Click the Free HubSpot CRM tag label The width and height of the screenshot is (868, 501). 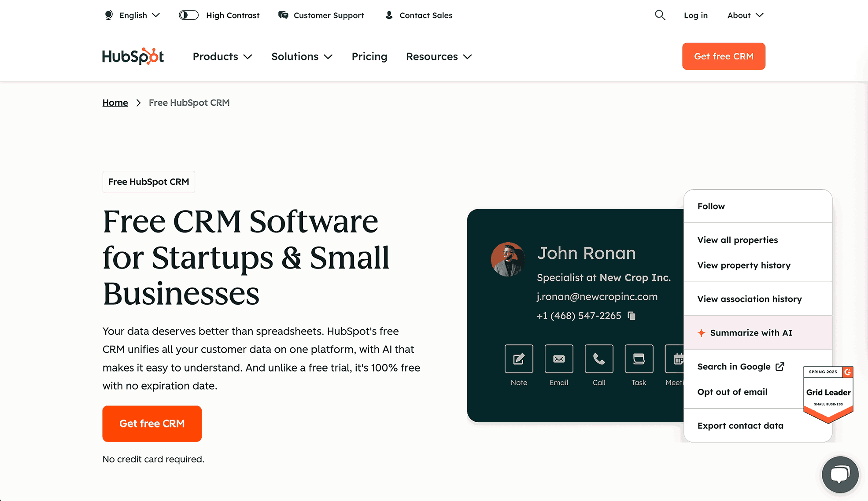pyautogui.click(x=149, y=182)
